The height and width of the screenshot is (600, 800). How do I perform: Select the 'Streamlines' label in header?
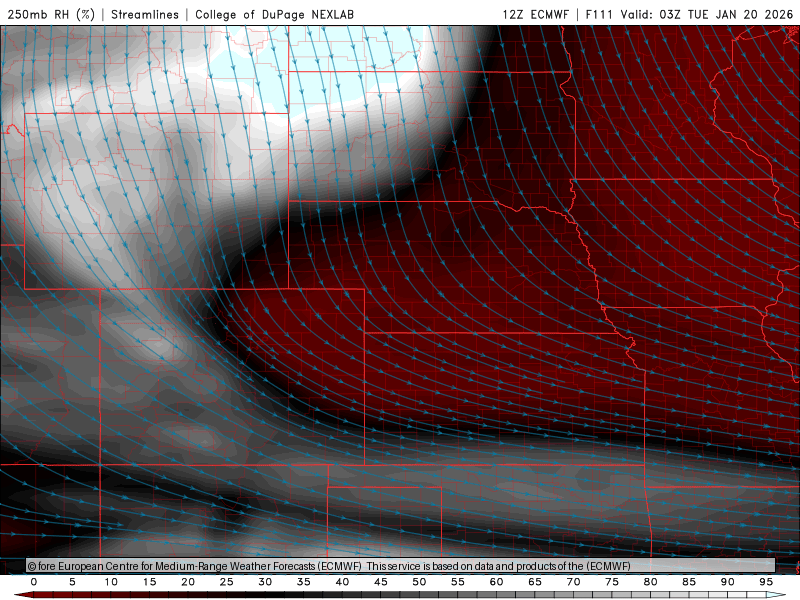(x=145, y=14)
